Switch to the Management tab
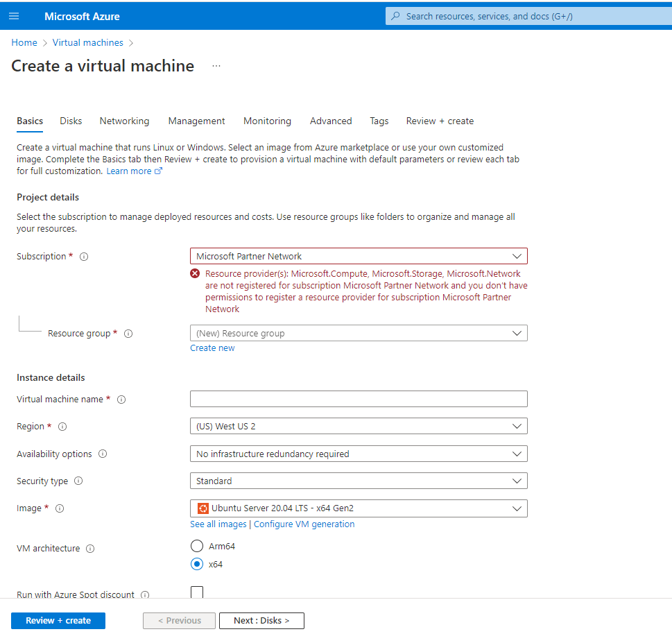Image resolution: width=672 pixels, height=643 pixels. [196, 121]
